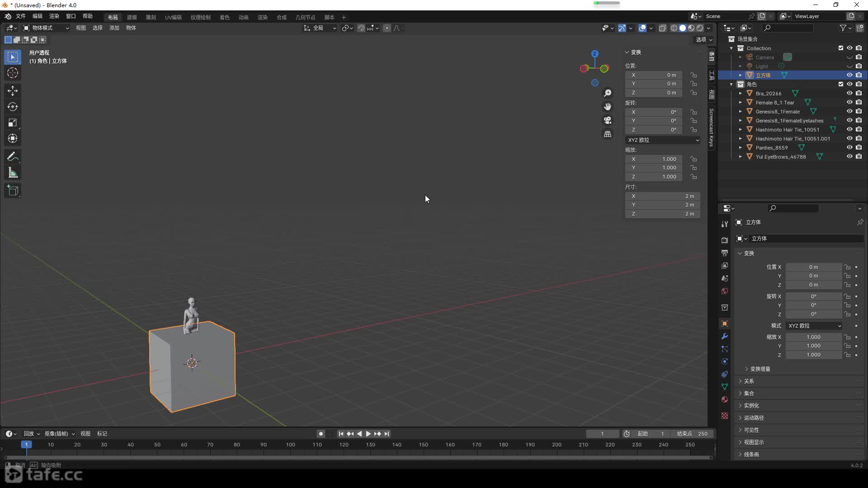Switch to the 建模 workspace tab
The height and width of the screenshot is (488, 868).
coord(132,17)
